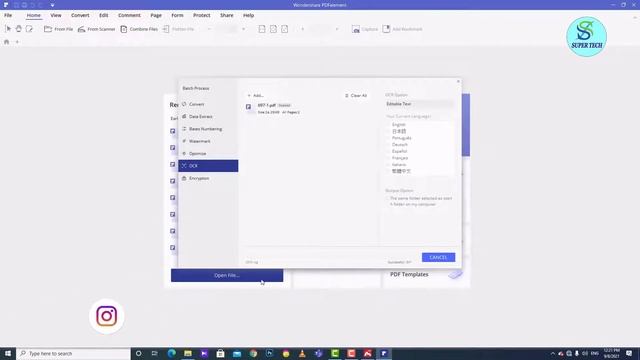Click the Capture screenshot tool
Screen dimensions: 640x360
[365, 29]
